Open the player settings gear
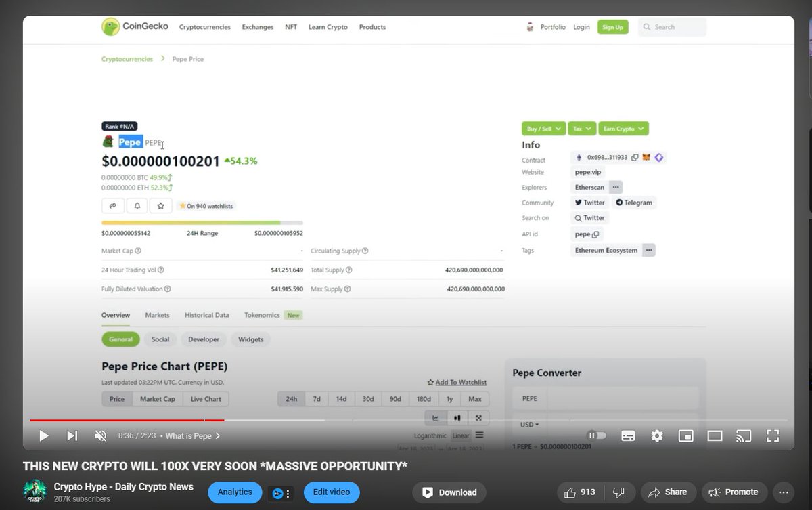This screenshot has height=510, width=812. [x=656, y=435]
